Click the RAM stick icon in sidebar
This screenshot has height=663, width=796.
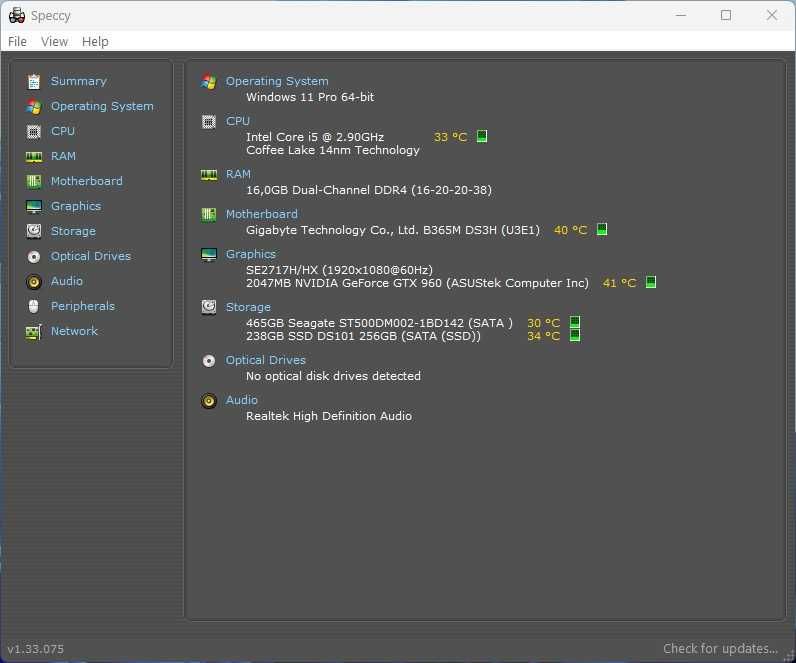(x=34, y=157)
